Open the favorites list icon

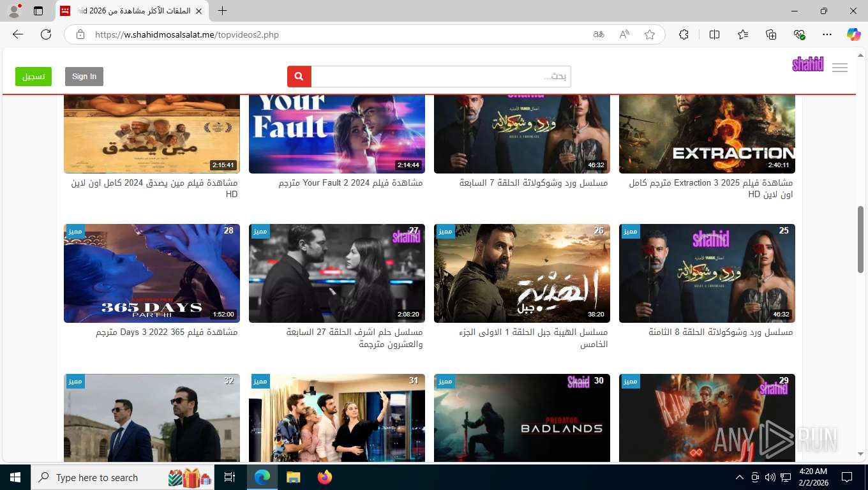[743, 34]
